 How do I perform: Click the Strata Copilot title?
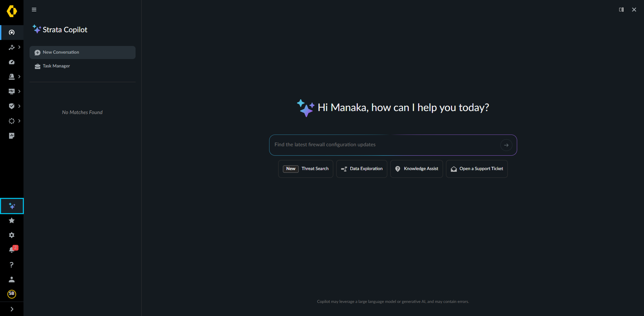[65, 30]
